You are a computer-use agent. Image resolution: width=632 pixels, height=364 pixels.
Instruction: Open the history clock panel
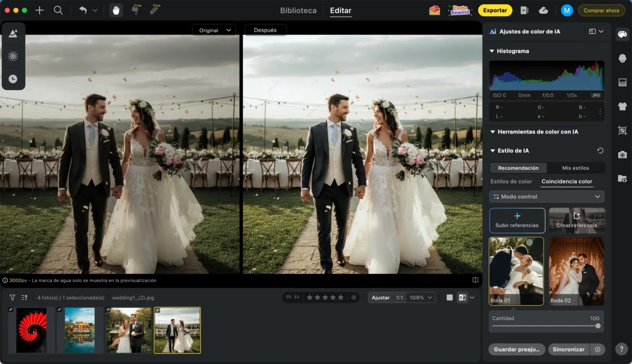14,79
